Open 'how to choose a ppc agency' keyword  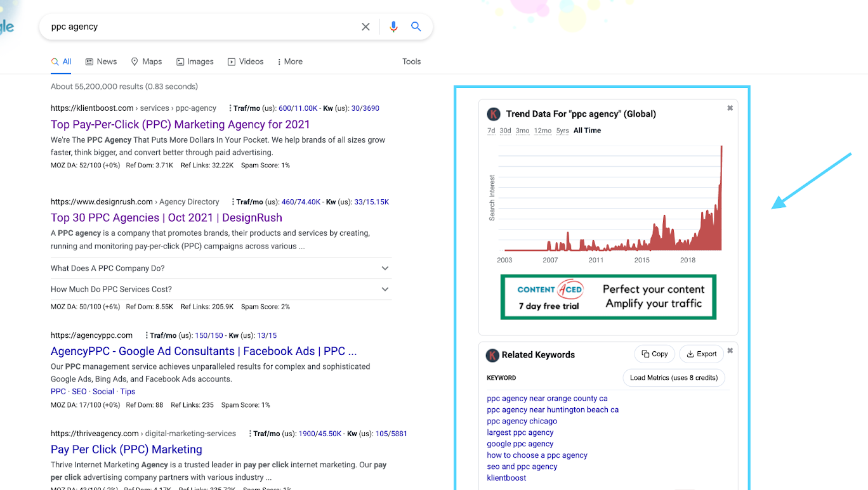pos(537,456)
